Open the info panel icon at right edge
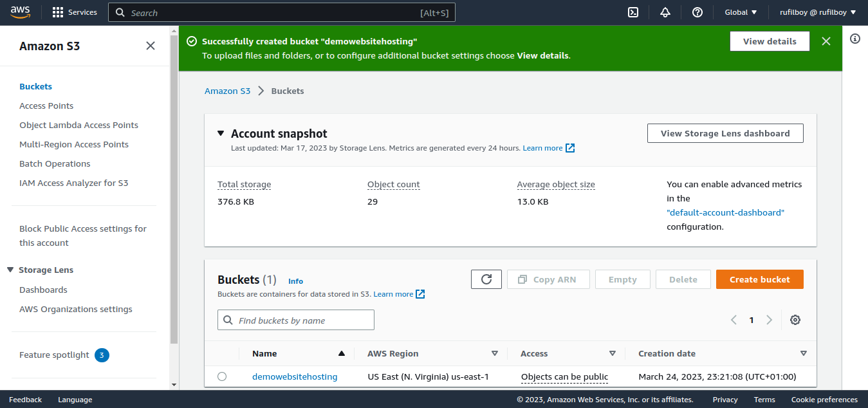Image resolution: width=868 pixels, height=408 pixels. point(855,39)
